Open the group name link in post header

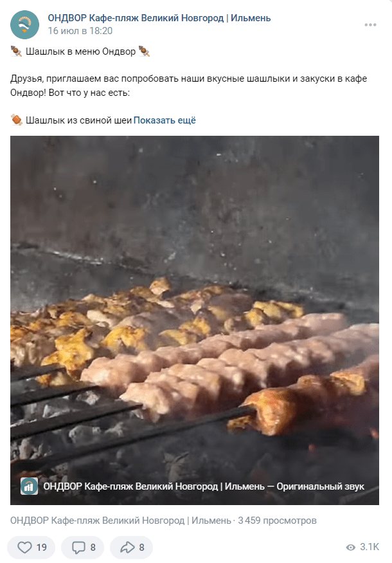click(159, 18)
